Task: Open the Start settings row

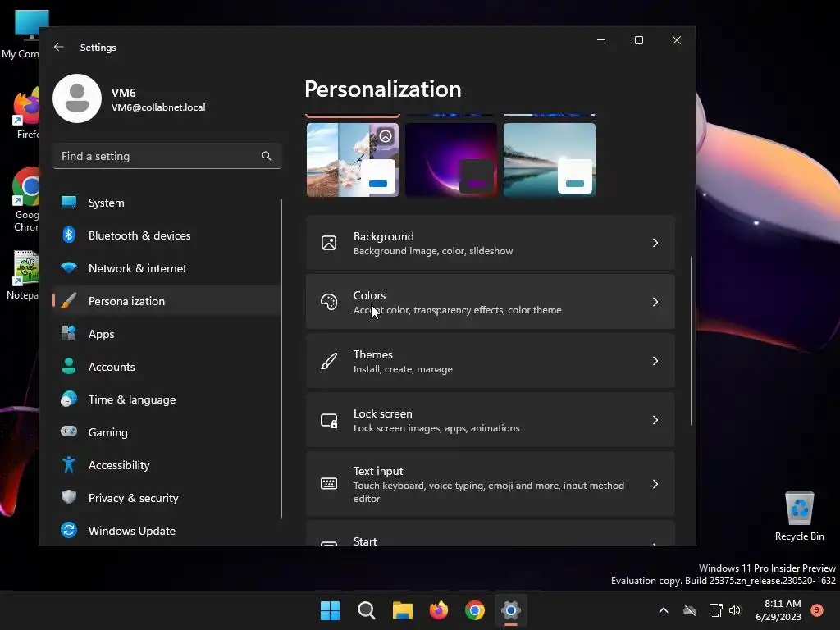Action: (491, 533)
